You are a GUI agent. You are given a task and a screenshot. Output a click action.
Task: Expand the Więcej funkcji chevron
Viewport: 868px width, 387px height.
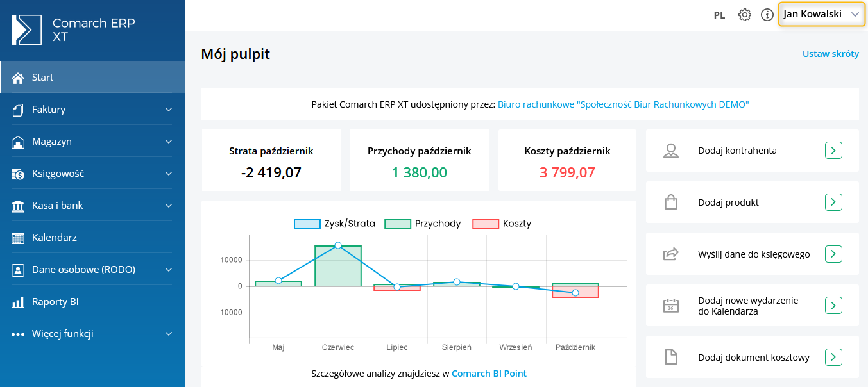click(x=169, y=334)
